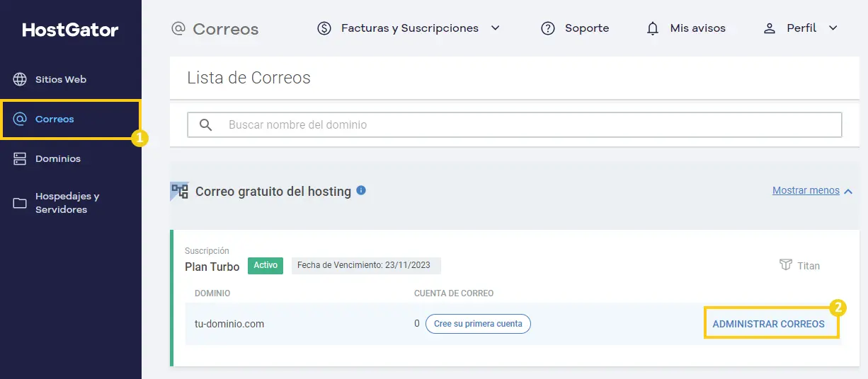Open the Facturas y Suscripciones dropdown
This screenshot has width=868, height=379.
pyautogui.click(x=409, y=28)
